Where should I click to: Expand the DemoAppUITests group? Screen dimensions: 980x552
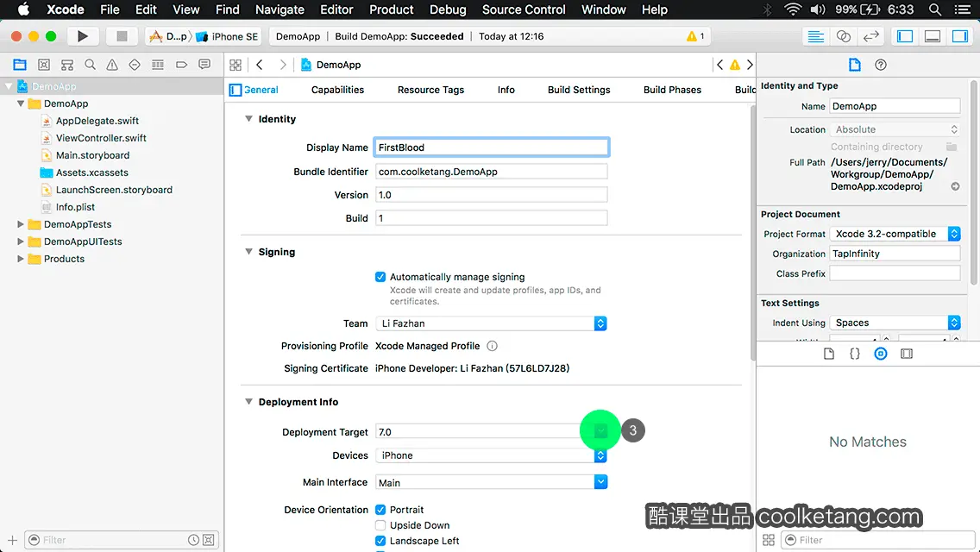(20, 241)
